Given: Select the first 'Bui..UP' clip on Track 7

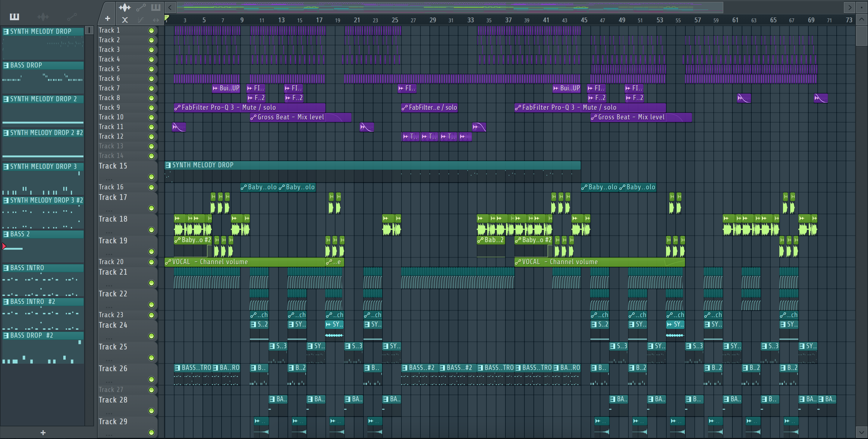Looking at the screenshot, I should [x=226, y=88].
